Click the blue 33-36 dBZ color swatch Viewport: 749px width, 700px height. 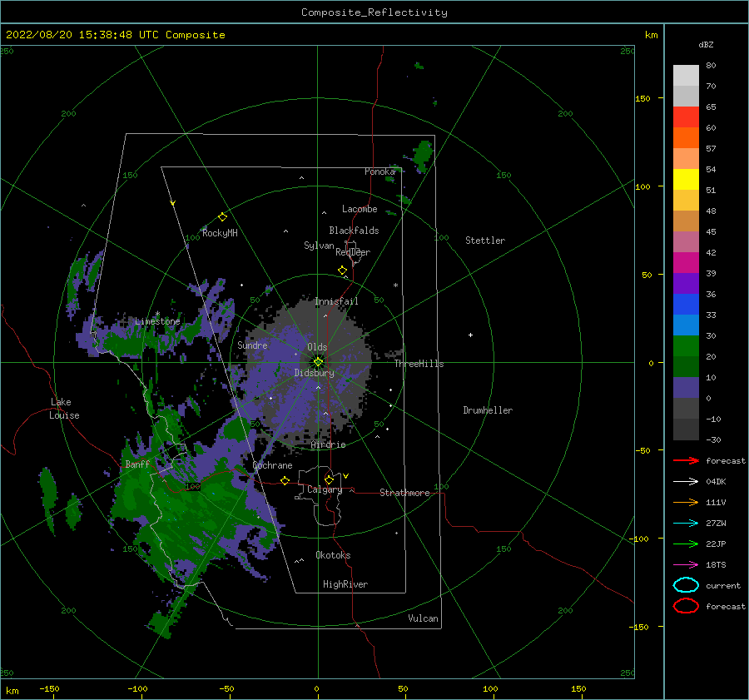click(x=686, y=305)
